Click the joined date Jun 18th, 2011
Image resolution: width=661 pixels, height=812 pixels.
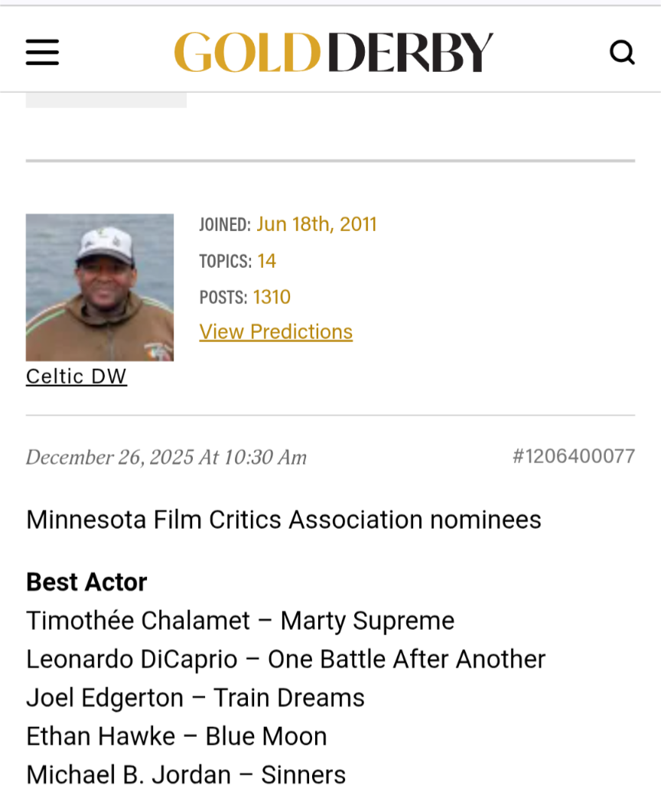(316, 224)
